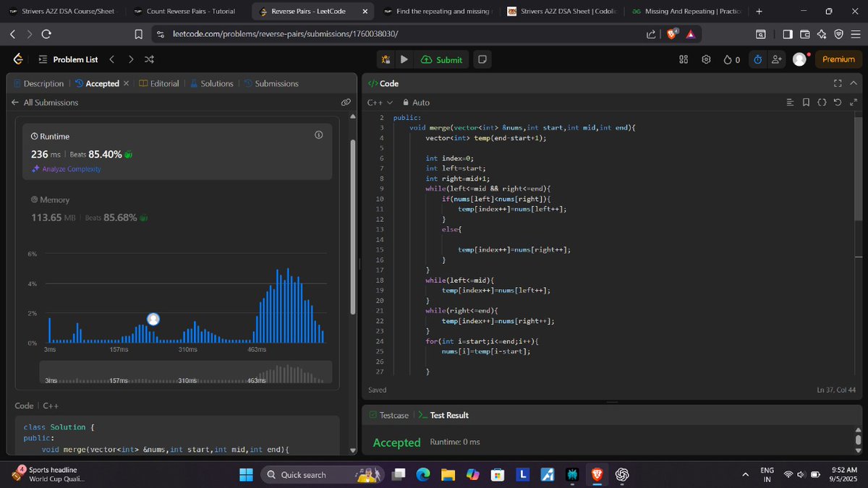Image resolution: width=868 pixels, height=488 pixels.
Task: Open LeetCode settings gear icon
Action: 707,59
